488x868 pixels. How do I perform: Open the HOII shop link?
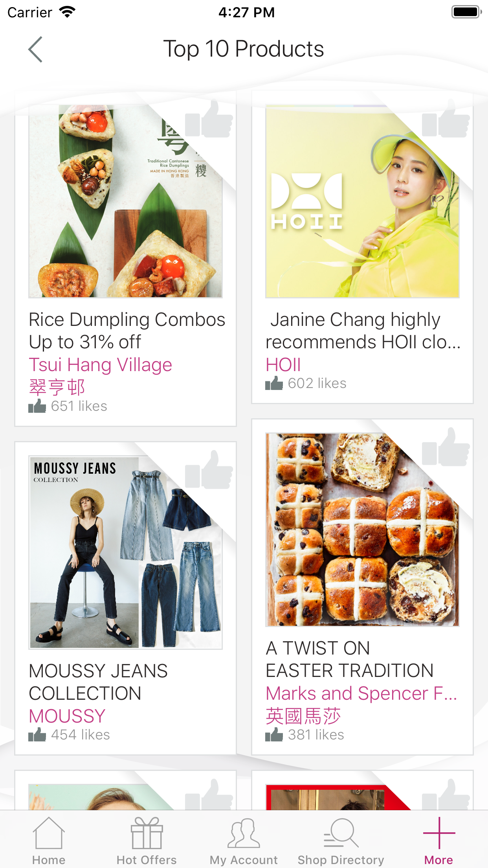283,365
